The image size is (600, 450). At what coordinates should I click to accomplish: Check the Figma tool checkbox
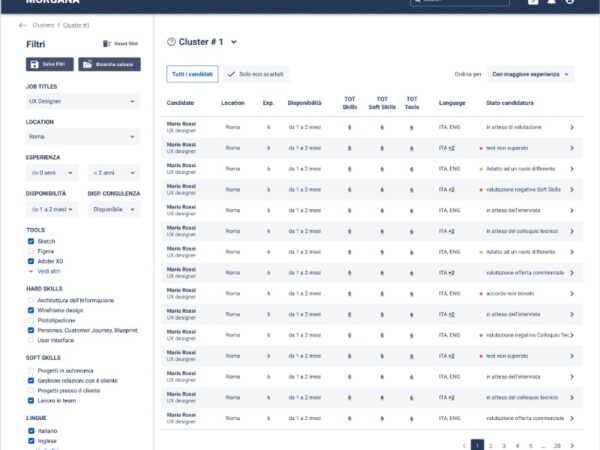[31, 252]
